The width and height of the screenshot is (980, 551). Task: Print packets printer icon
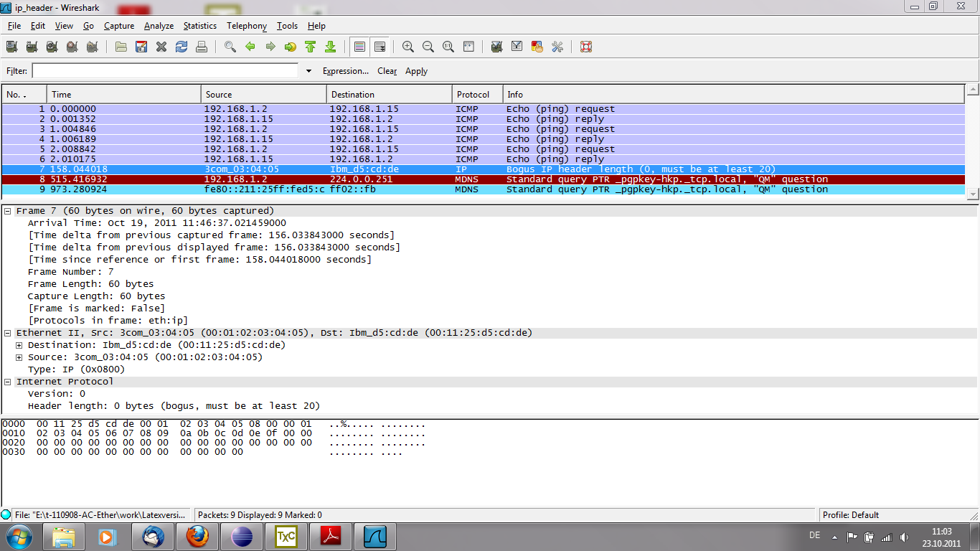pyautogui.click(x=202, y=47)
